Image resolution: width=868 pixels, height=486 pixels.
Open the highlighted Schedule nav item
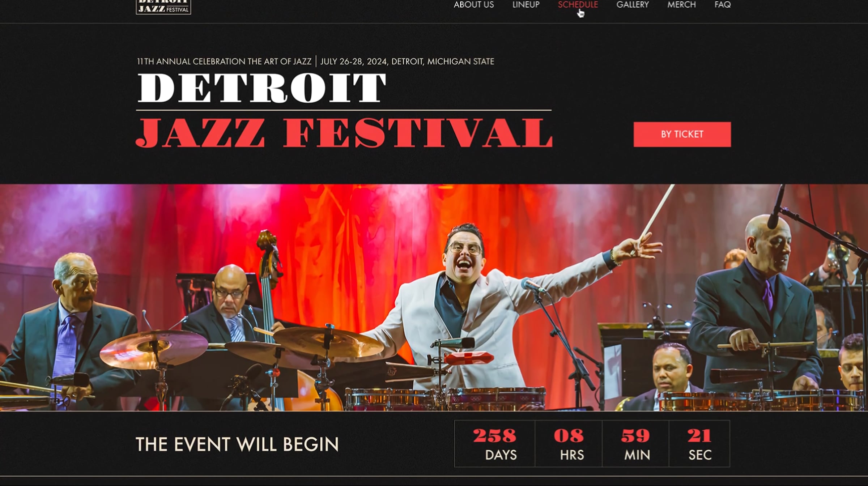pyautogui.click(x=578, y=5)
